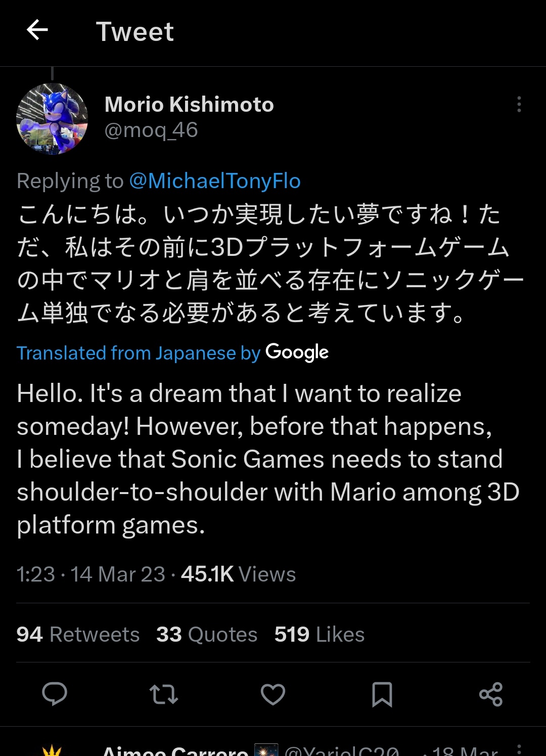Open tweet options three-dot menu

[x=519, y=104]
